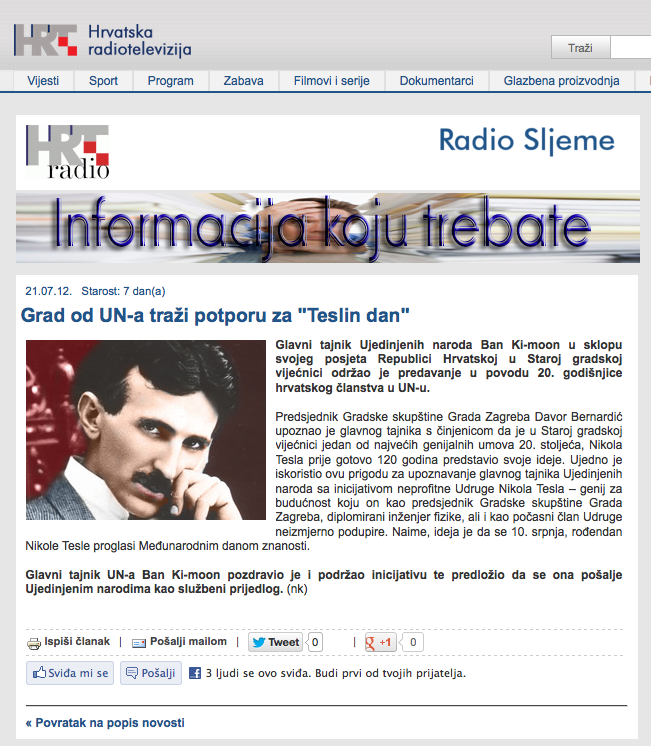Return via Povratak na popis novosti link

click(x=105, y=723)
